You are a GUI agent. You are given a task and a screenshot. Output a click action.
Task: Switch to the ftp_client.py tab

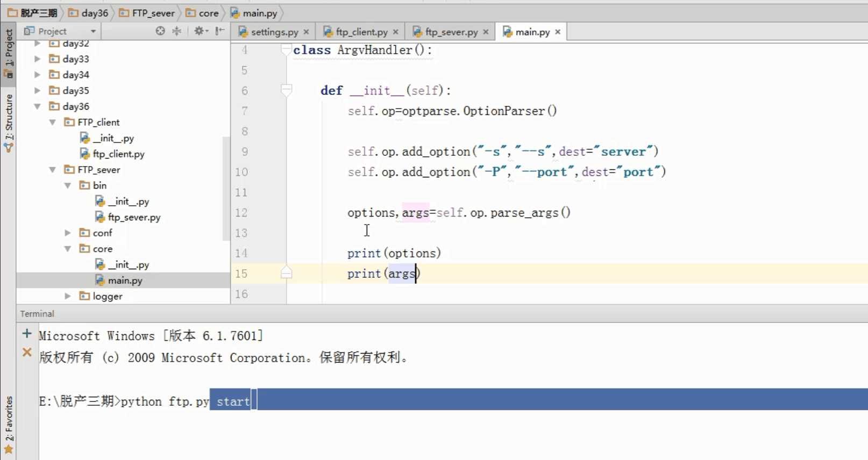point(361,32)
